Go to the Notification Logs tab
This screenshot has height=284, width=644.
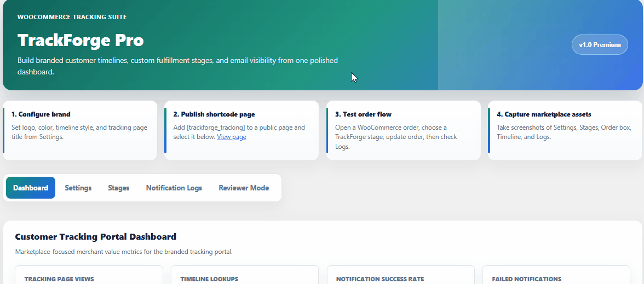tap(174, 188)
